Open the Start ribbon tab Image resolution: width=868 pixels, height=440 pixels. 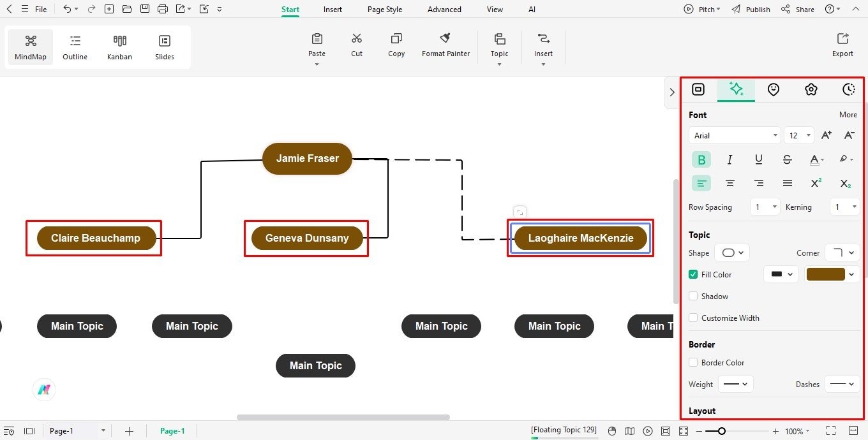[290, 10]
